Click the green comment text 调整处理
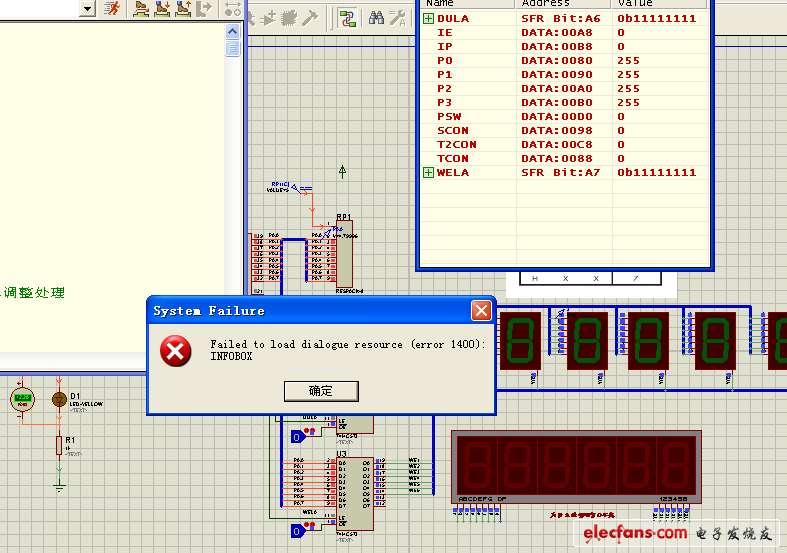 [x=34, y=293]
